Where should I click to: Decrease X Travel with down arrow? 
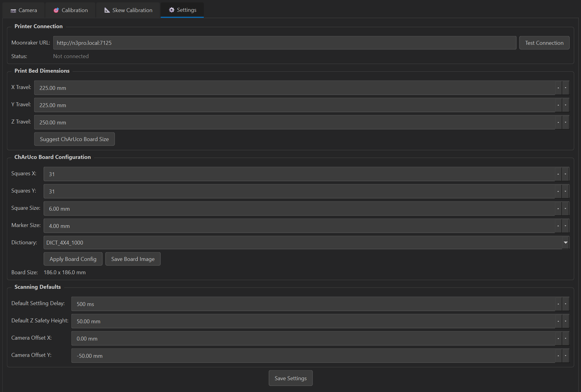(x=566, y=88)
